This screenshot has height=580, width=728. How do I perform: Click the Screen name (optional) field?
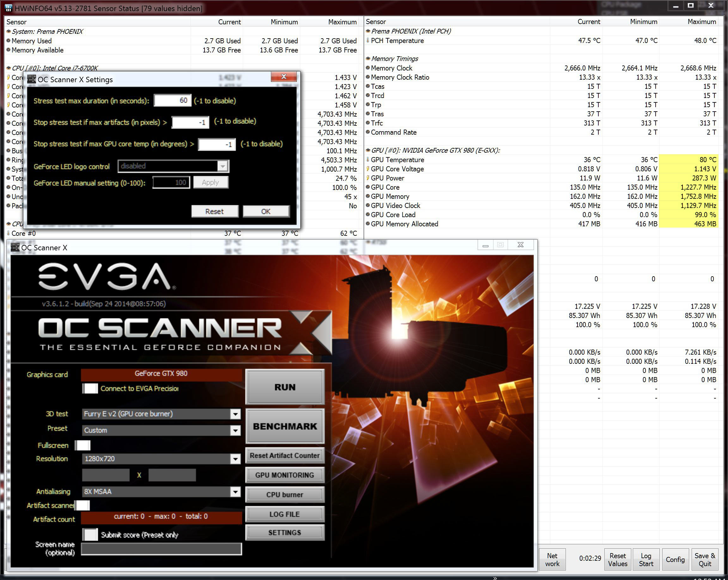click(x=162, y=549)
